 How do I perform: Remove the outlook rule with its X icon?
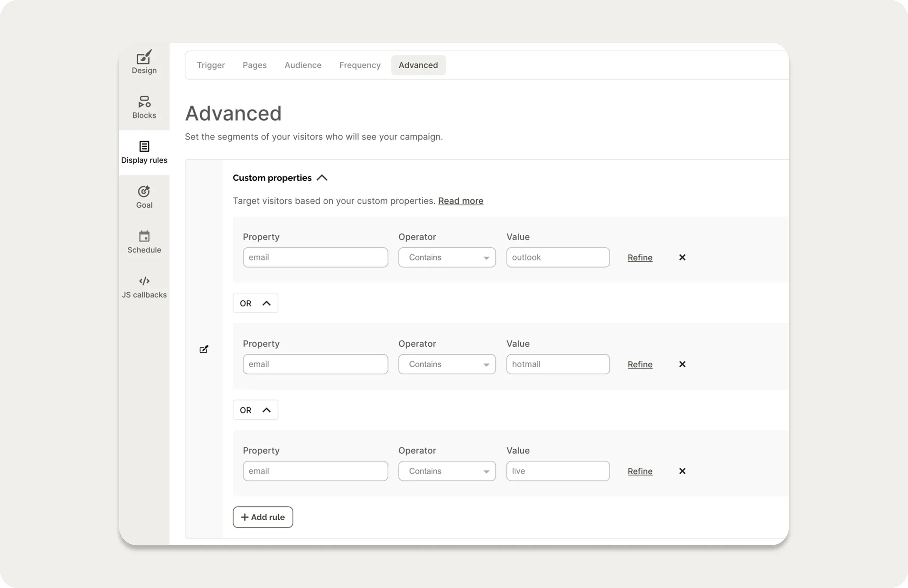pyautogui.click(x=682, y=257)
